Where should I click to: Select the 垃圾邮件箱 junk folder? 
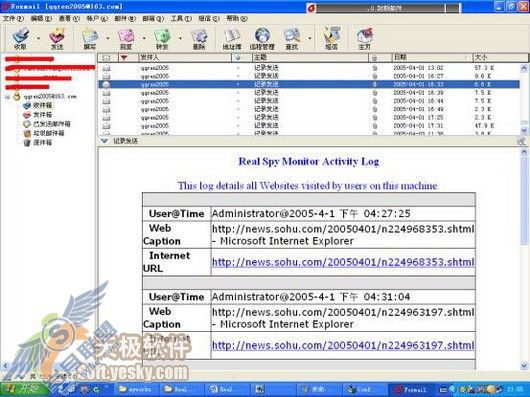click(x=44, y=133)
